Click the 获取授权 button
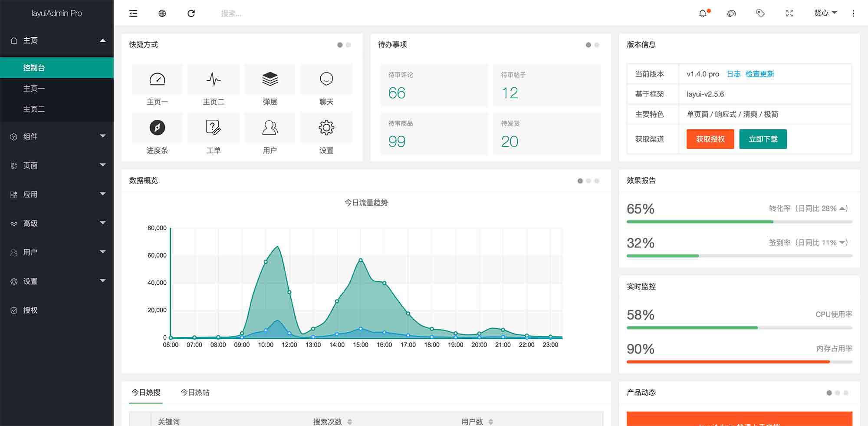Image resolution: width=868 pixels, height=426 pixels. [x=710, y=139]
